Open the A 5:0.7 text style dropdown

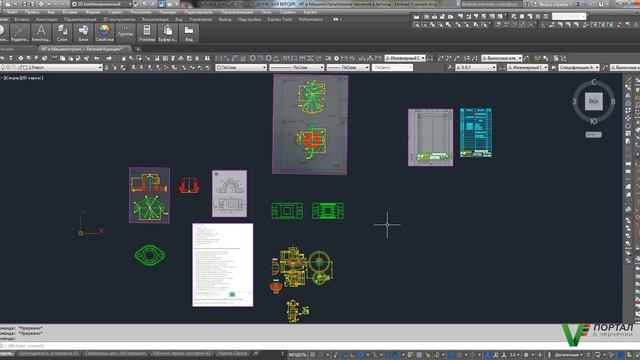(476, 67)
